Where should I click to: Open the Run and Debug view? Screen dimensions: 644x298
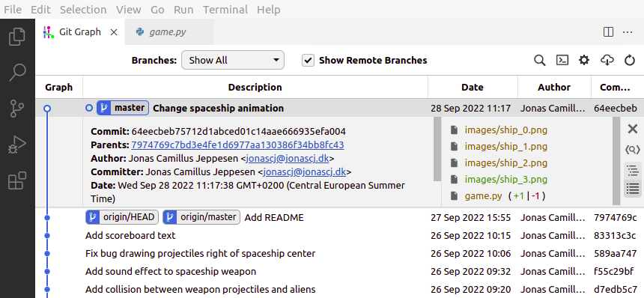17,145
